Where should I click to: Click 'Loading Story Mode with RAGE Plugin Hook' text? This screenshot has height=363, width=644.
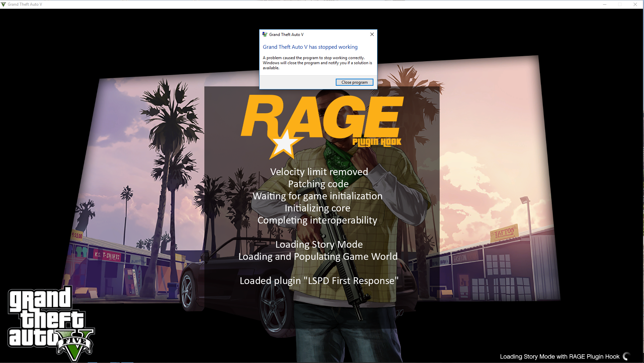coord(559,357)
